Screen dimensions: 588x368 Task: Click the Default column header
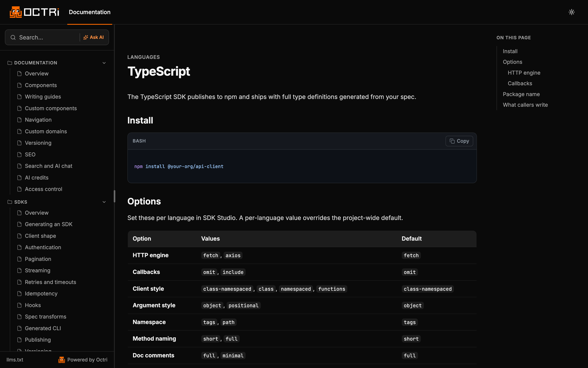click(x=412, y=239)
